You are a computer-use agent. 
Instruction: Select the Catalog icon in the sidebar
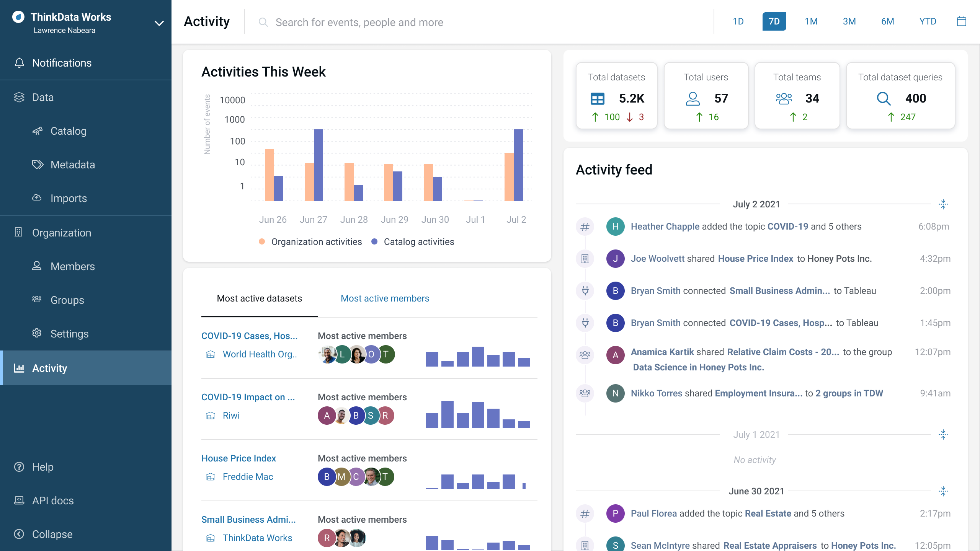tap(37, 131)
